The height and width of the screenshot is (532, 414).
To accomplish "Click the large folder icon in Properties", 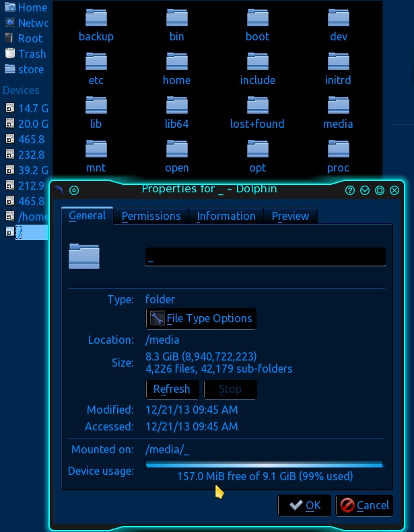I will pyautogui.click(x=84, y=256).
